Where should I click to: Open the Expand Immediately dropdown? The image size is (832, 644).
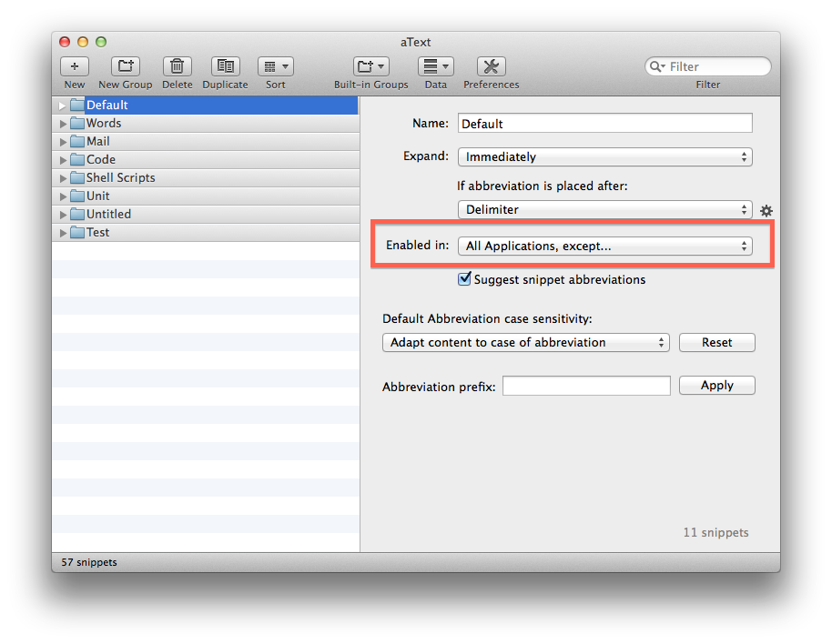tap(604, 156)
